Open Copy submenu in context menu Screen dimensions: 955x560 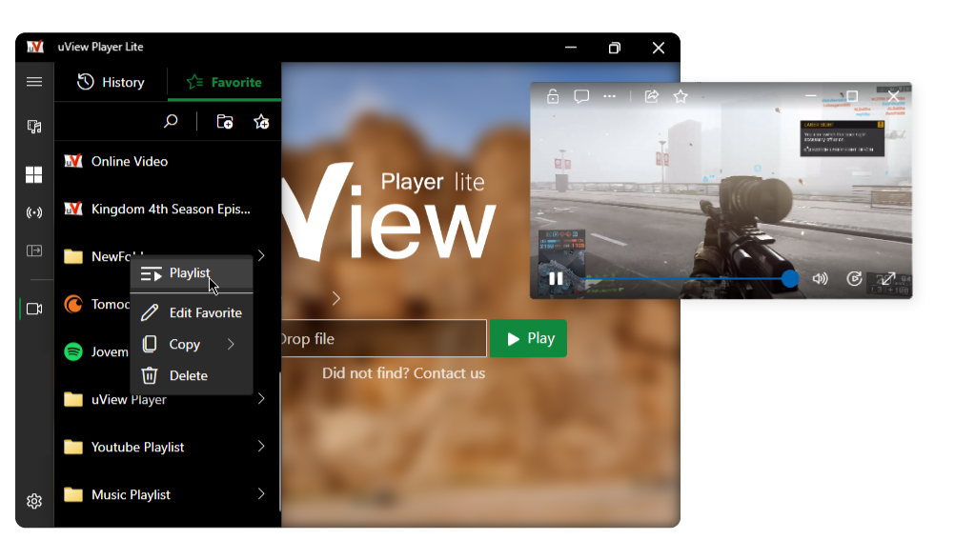tap(192, 345)
